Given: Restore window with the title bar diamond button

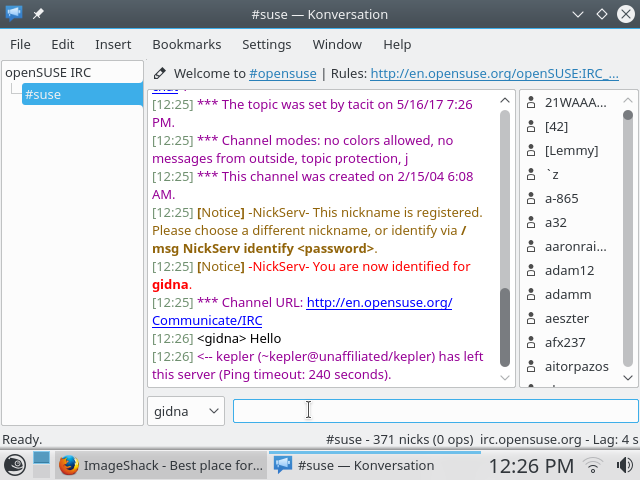Looking at the screenshot, I should pos(602,15).
